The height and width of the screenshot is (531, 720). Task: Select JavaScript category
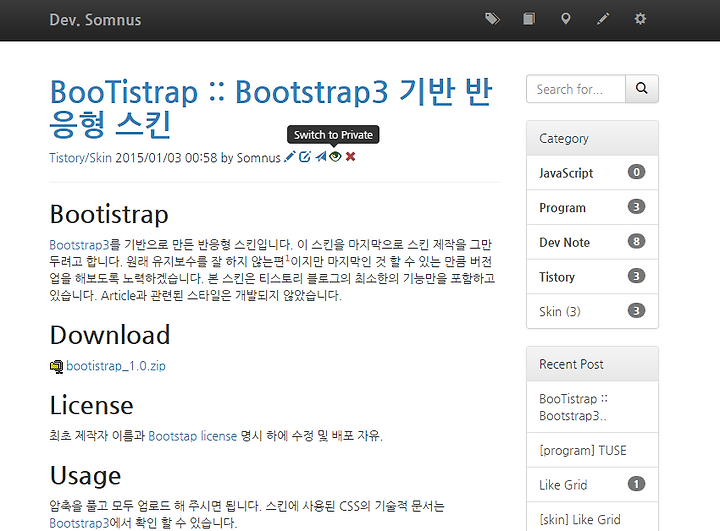(592, 173)
